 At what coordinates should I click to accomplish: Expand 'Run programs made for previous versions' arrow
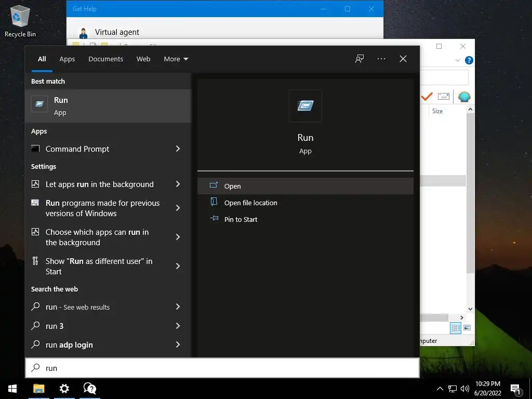click(x=178, y=208)
